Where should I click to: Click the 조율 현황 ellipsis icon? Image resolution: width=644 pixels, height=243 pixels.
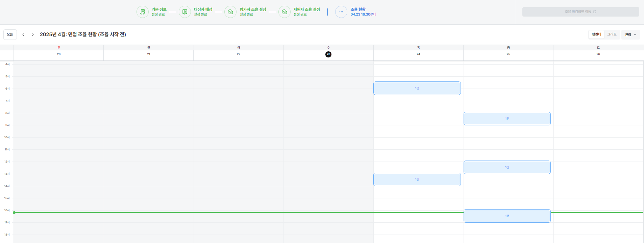click(x=341, y=12)
